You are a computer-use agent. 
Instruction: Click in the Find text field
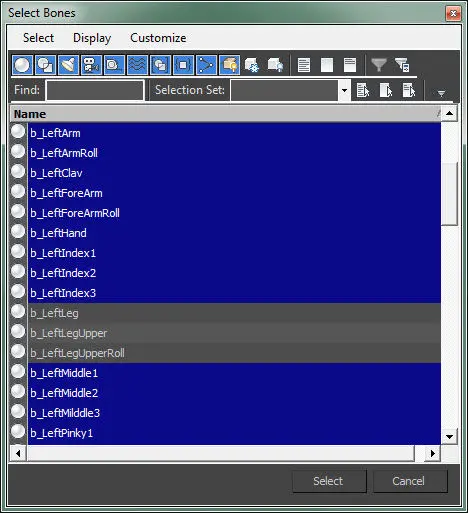pyautogui.click(x=95, y=90)
